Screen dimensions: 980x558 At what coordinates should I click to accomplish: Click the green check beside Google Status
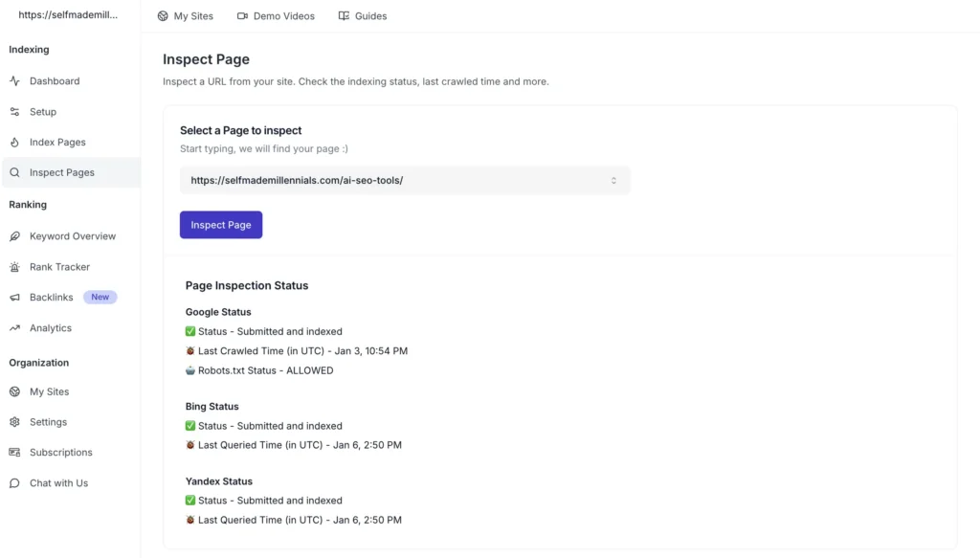tap(191, 331)
